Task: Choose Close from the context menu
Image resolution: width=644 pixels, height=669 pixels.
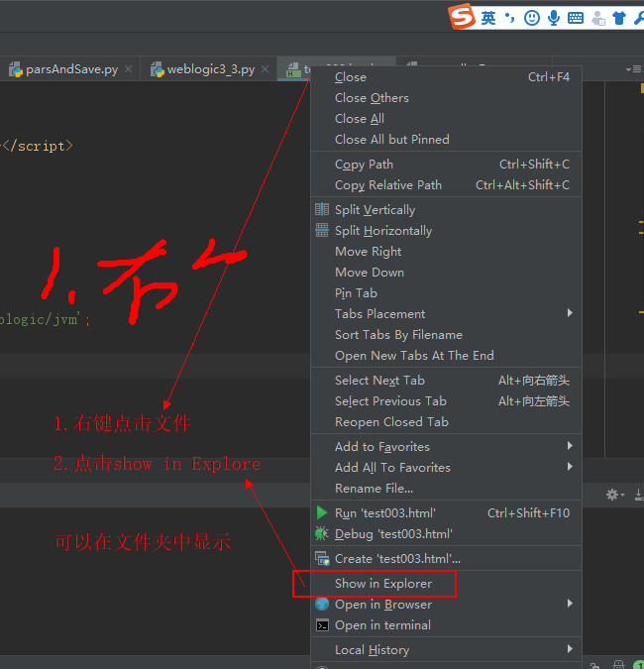Action: [447, 77]
